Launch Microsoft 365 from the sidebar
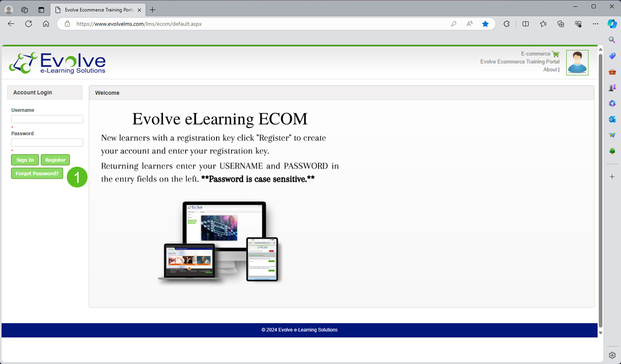Screen dimensions: 621x364 pos(612,104)
